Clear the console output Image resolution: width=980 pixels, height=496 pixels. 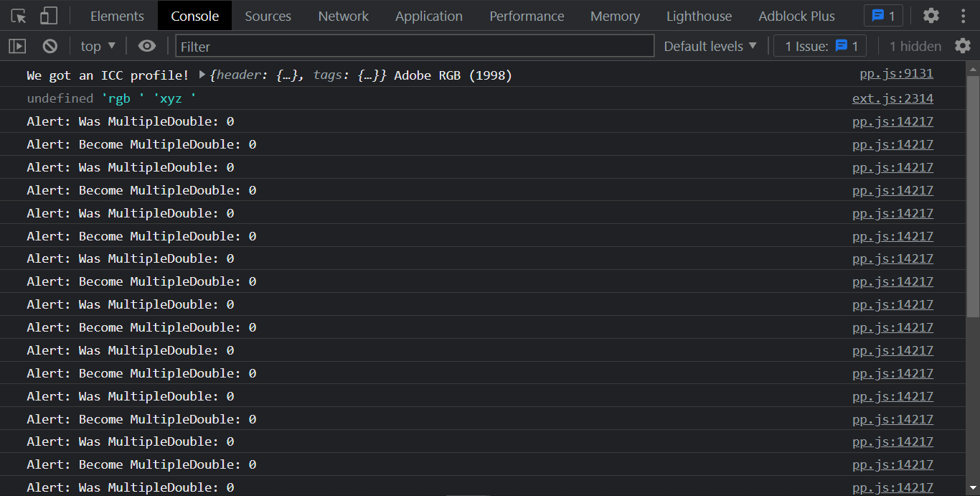click(49, 45)
